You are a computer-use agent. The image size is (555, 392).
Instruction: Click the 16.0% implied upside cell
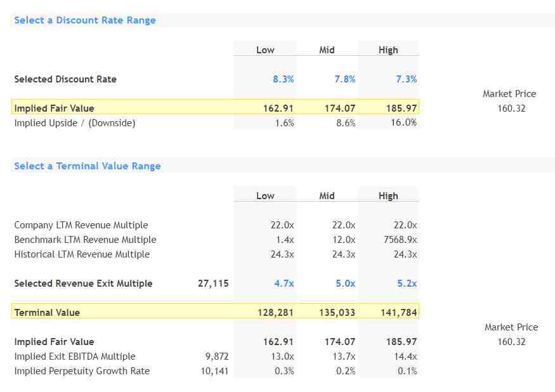(403, 123)
